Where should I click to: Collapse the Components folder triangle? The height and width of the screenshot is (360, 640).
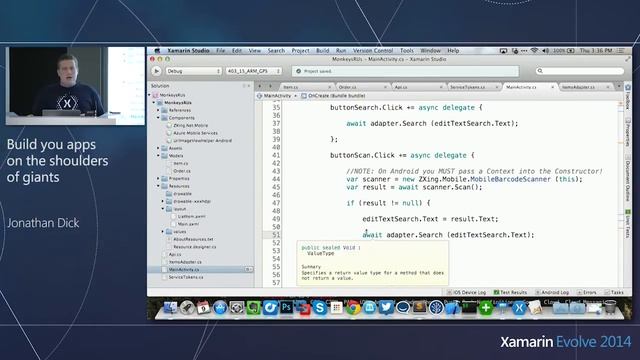coord(158,118)
